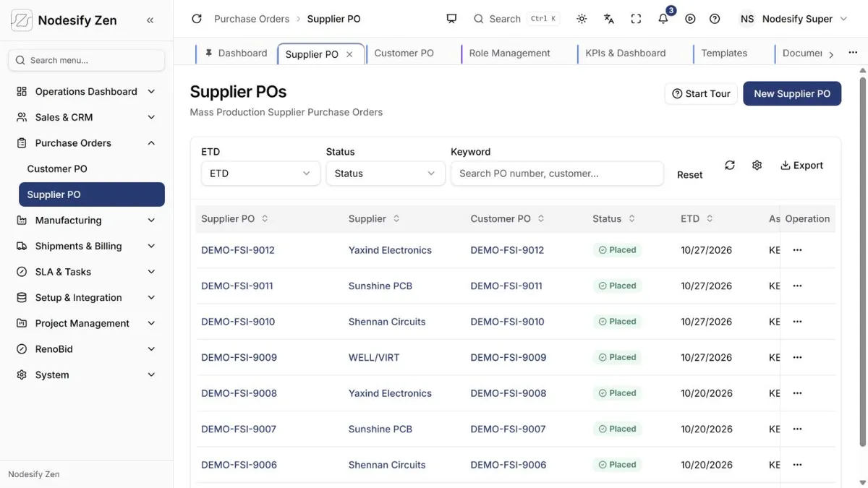868x488 pixels.
Task: Open the language translation icon
Action: click(x=609, y=19)
